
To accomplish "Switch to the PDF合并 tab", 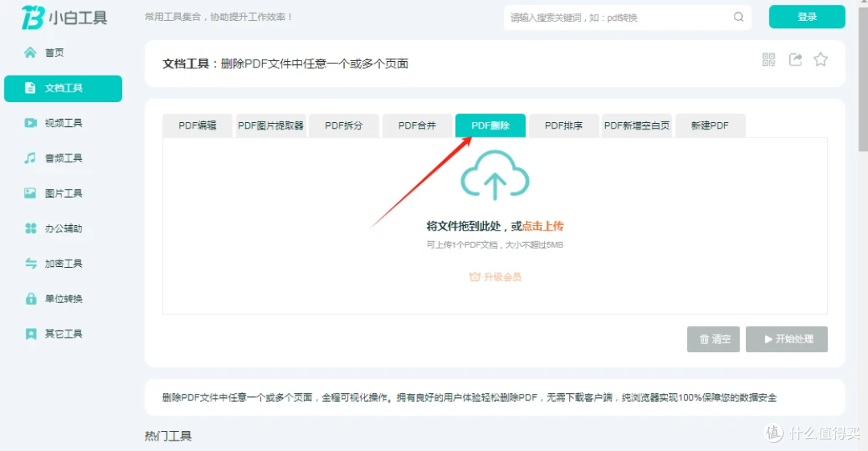I will (417, 125).
